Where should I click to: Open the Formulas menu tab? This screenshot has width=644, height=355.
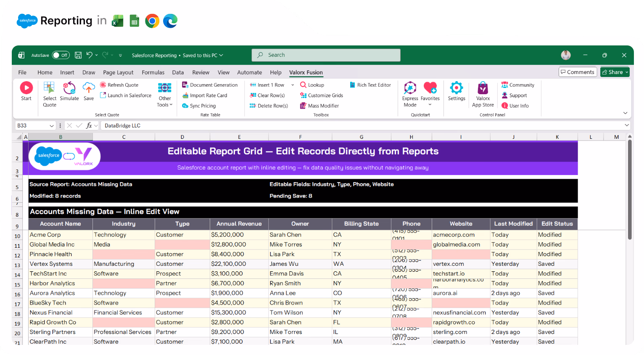153,72
